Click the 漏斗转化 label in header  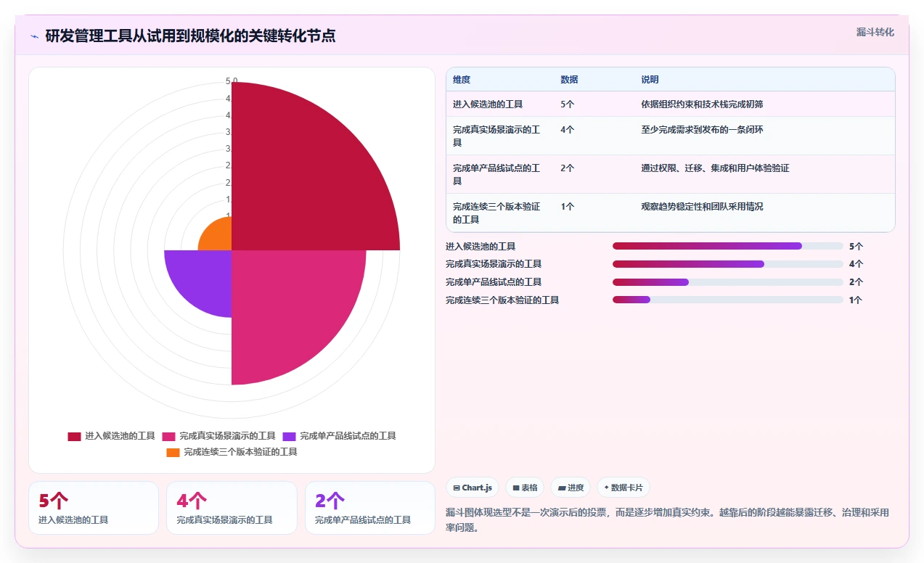click(875, 32)
